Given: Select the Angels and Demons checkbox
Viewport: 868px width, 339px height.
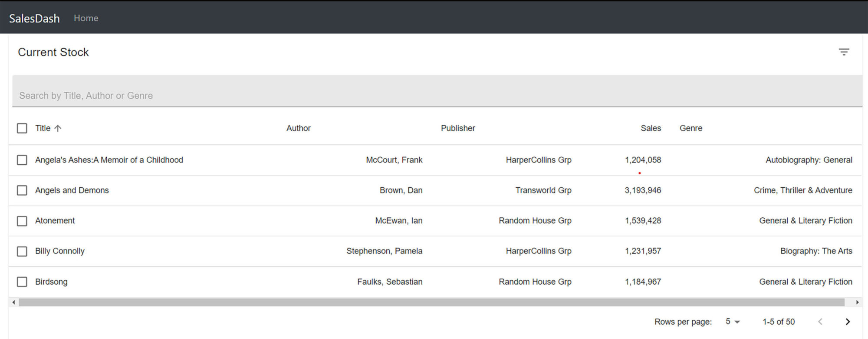Looking at the screenshot, I should (x=22, y=190).
